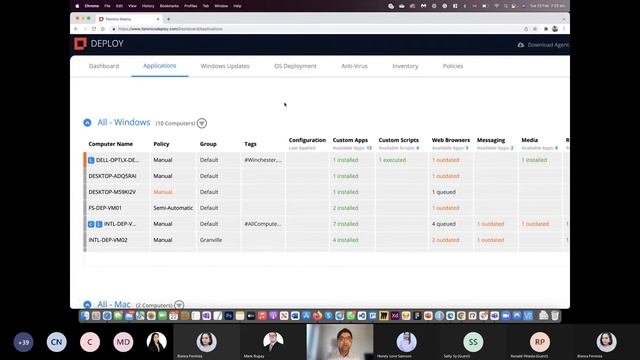Open the OS Deployment tab
Image resolution: width=640 pixels, height=360 pixels.
[x=295, y=66]
